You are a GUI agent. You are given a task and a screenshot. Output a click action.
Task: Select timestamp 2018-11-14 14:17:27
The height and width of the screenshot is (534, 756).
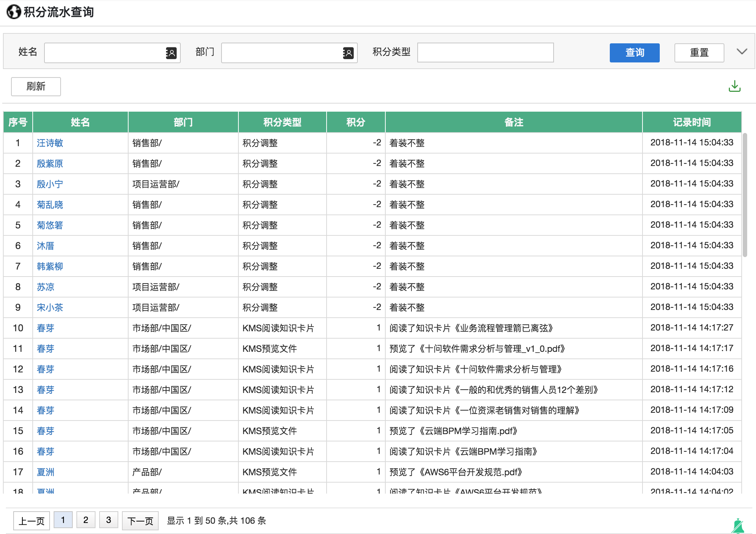click(692, 328)
